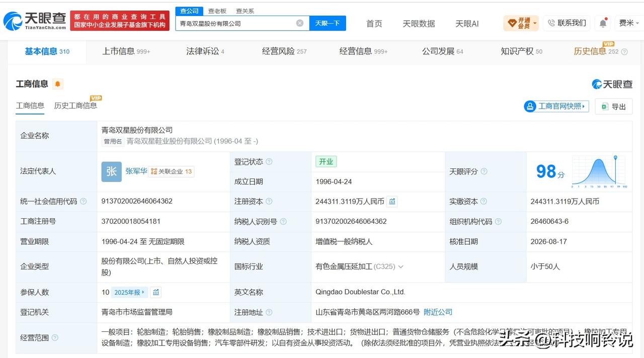Open the 2025年报 annual report selector
Screen dimensions: 644x358
(x=129, y=292)
